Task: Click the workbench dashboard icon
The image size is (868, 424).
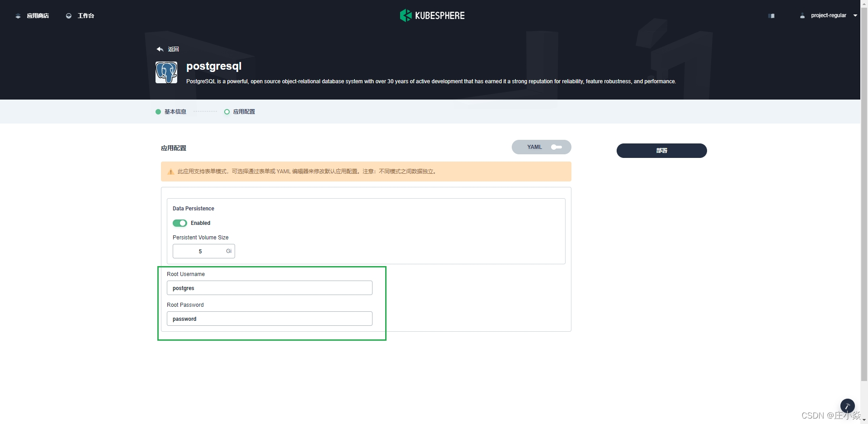Action: (69, 16)
